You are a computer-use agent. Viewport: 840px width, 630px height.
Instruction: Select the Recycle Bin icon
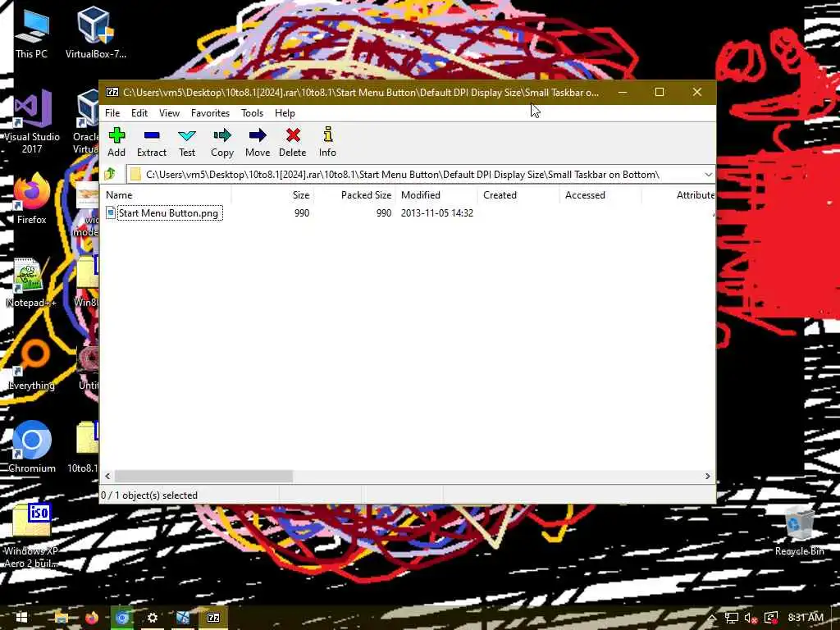[799, 532]
